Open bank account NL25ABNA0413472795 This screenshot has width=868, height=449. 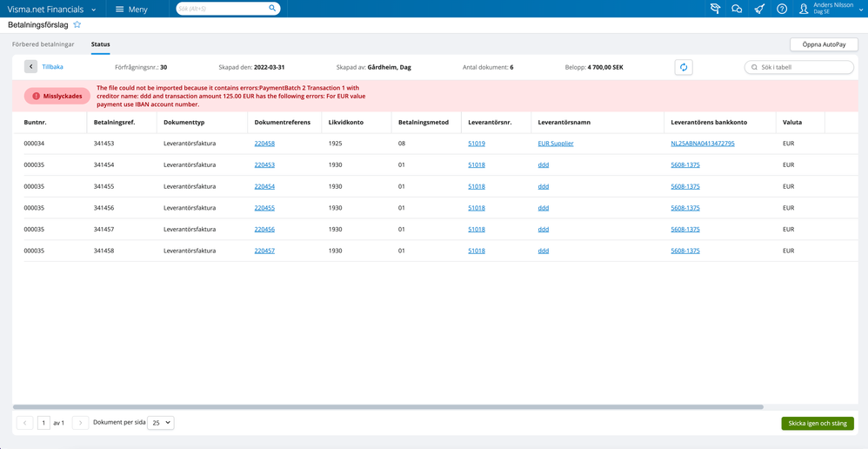[x=703, y=144]
